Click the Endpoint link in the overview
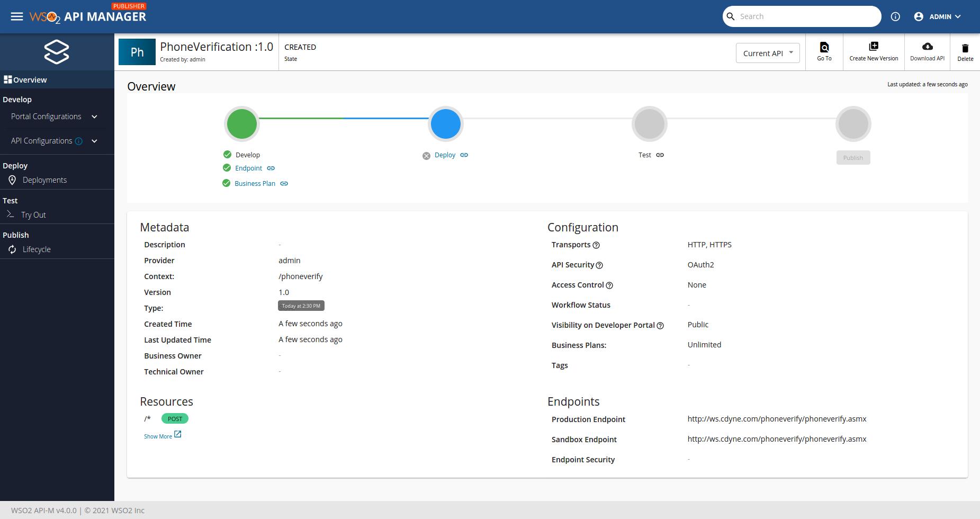This screenshot has width=980, height=519. point(248,168)
